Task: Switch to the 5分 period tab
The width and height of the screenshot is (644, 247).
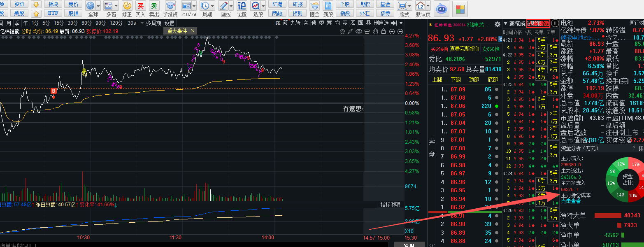Action: point(46,23)
